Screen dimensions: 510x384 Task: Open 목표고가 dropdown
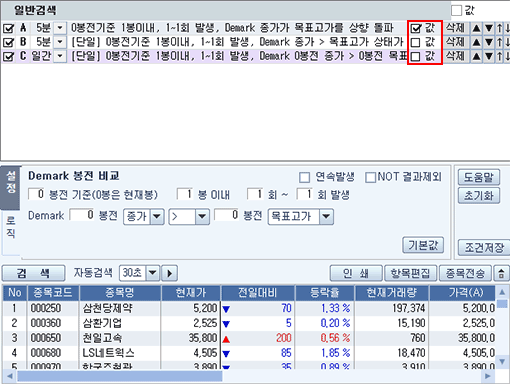(x=326, y=217)
